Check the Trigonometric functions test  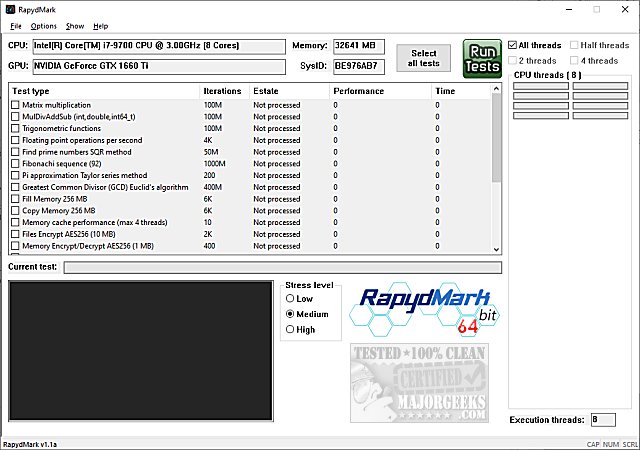pos(15,129)
